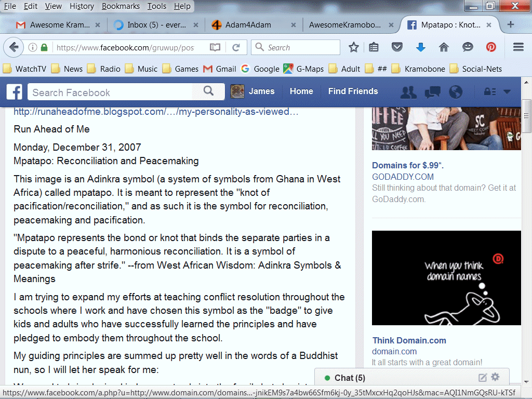Reload the page with the refresh icon
This screenshot has height=399, width=532.
(236, 47)
